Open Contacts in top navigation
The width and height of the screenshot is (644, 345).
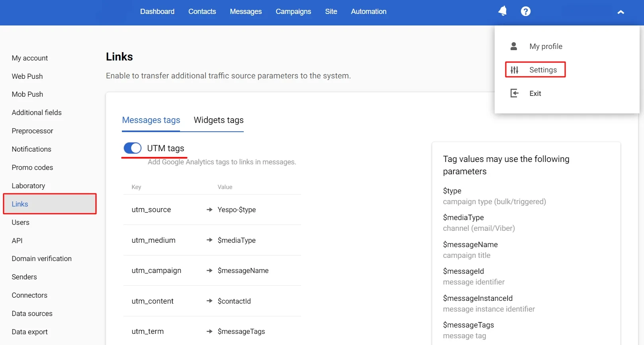202,12
